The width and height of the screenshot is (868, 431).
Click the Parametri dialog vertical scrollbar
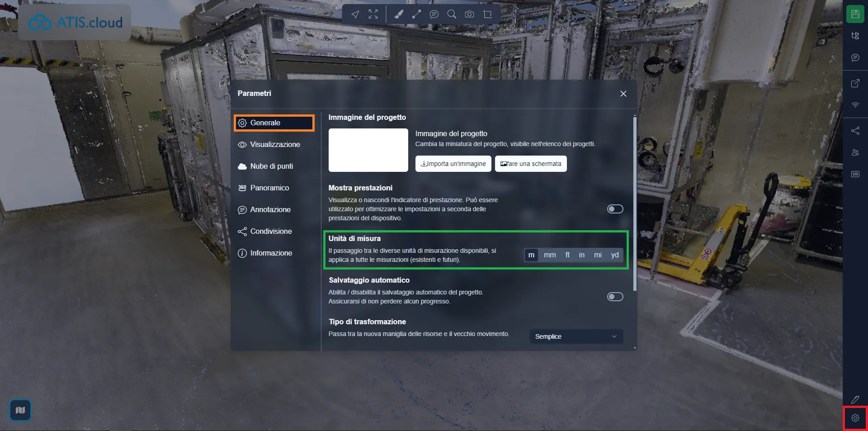[635, 204]
